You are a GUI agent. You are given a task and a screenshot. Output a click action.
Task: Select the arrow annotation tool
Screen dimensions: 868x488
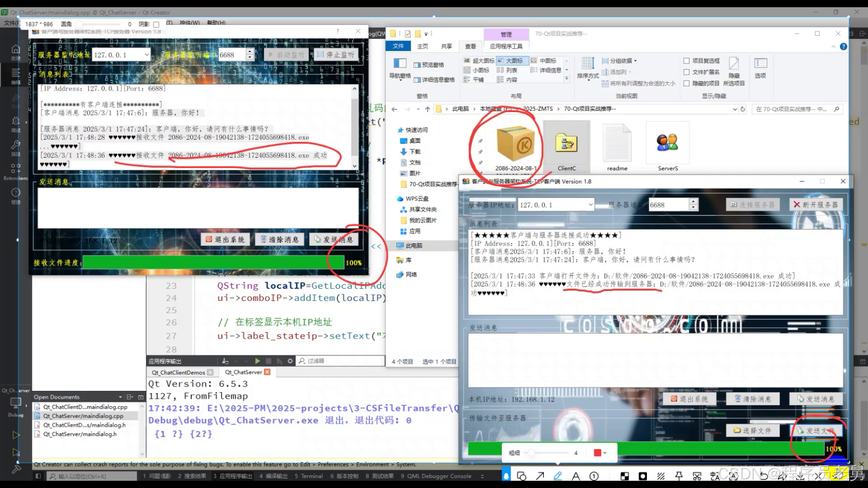pos(540,476)
